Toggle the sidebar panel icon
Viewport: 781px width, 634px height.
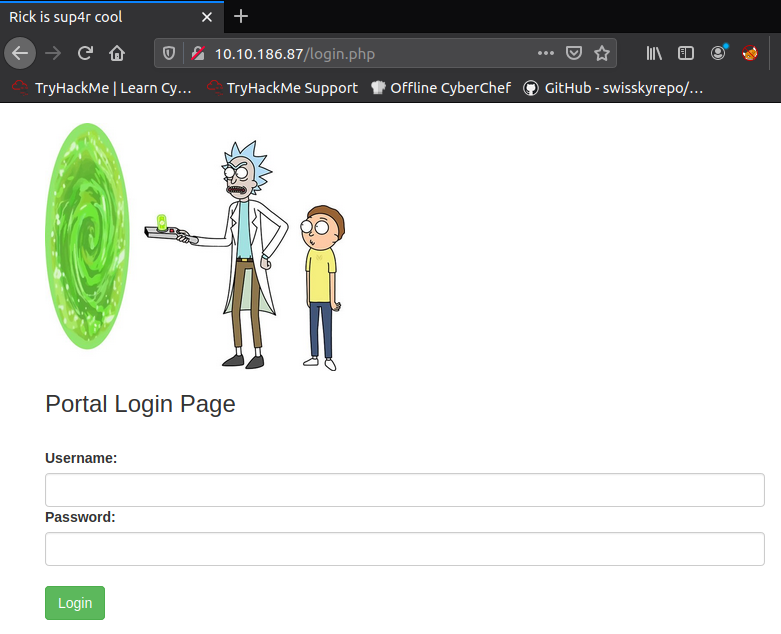(686, 53)
